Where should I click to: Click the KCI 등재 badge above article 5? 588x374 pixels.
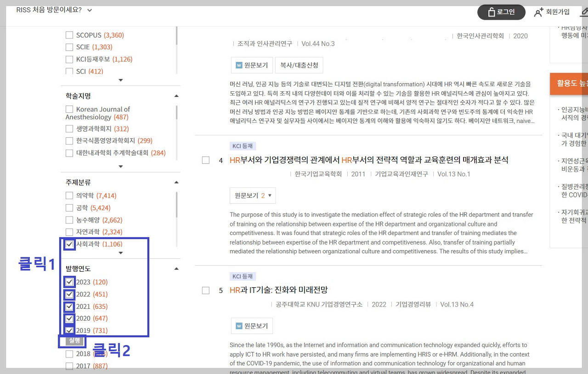[243, 276]
